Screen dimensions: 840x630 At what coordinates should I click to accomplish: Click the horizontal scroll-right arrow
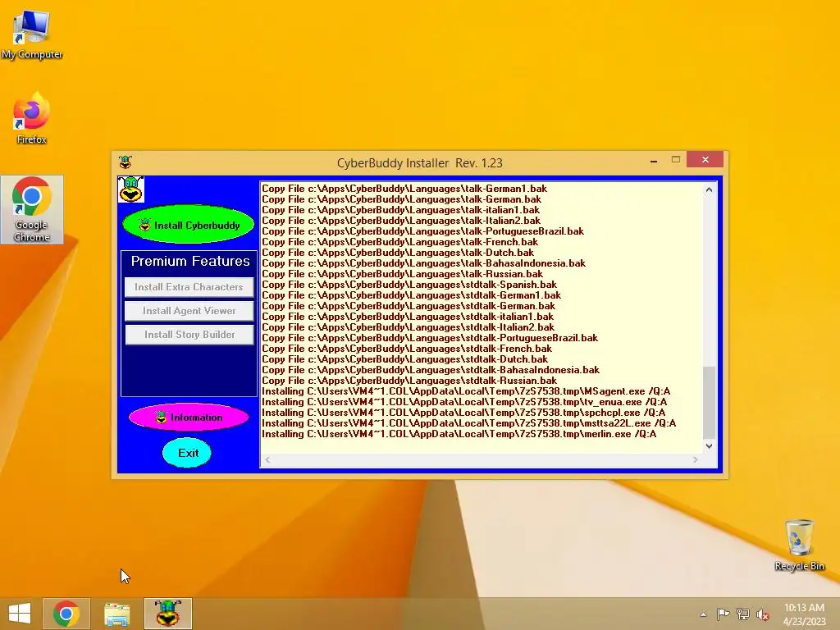coord(696,459)
